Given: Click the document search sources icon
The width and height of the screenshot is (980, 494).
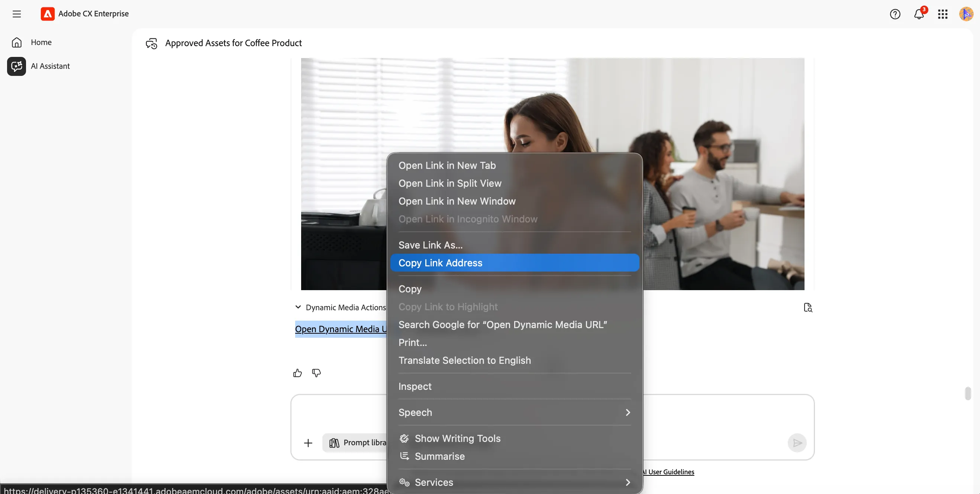Looking at the screenshot, I should (808, 308).
